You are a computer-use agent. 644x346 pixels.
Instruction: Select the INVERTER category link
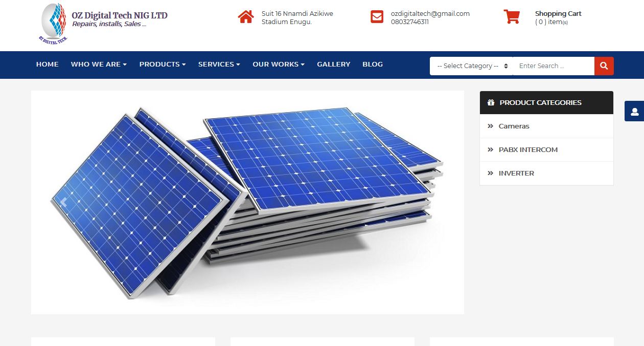(x=516, y=173)
